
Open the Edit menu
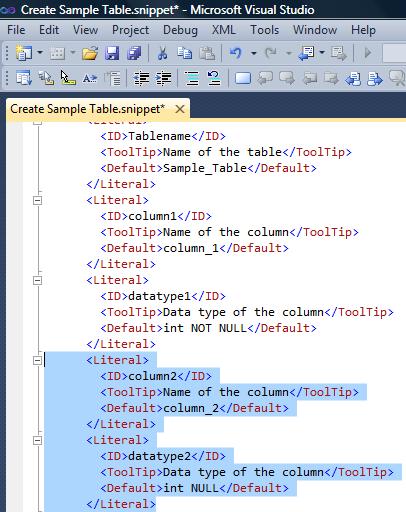49,30
